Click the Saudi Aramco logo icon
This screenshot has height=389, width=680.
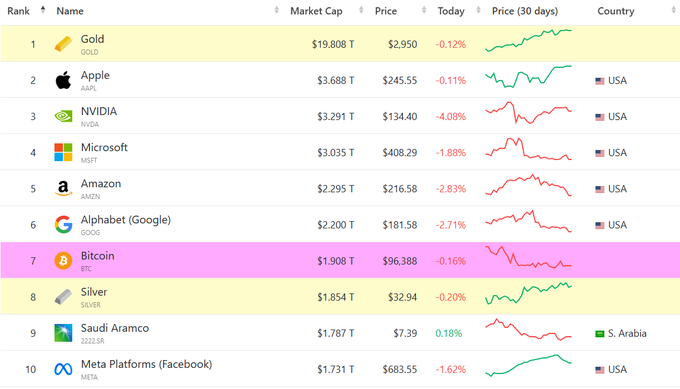pos(63,333)
